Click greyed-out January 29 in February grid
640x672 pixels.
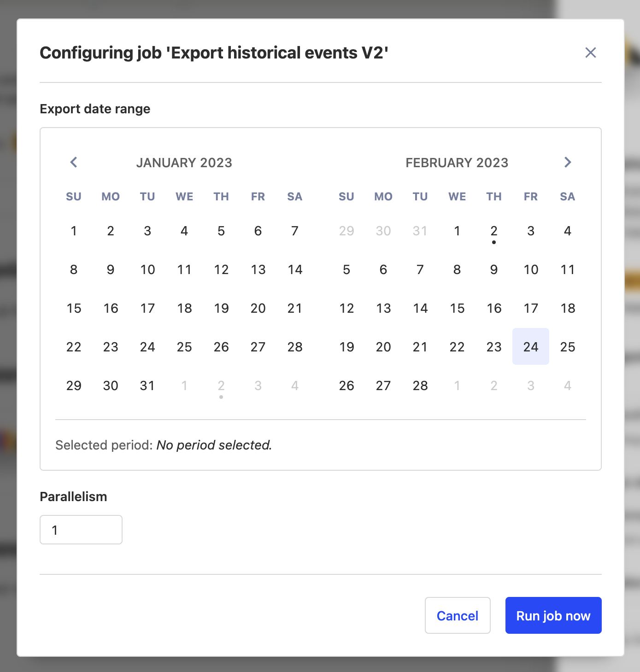pos(346,231)
